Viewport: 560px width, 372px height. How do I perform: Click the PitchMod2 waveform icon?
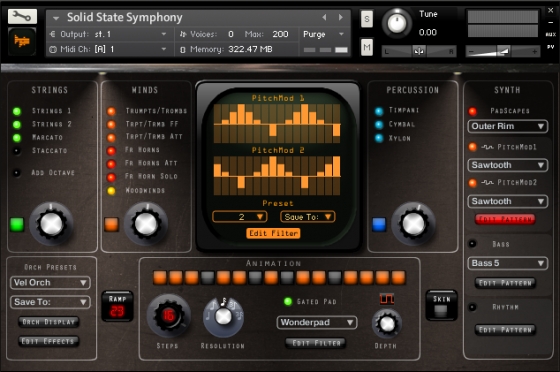pyautogui.click(x=487, y=182)
